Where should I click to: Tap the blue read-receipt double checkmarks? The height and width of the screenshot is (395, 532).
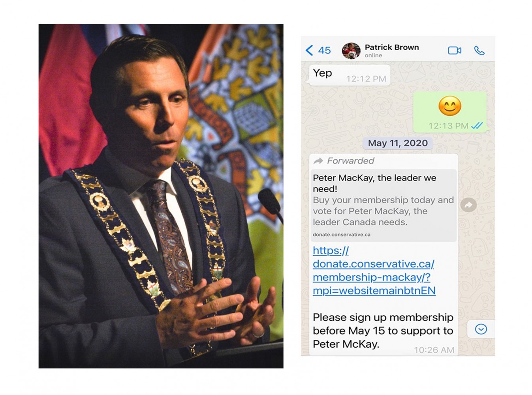tap(477, 126)
